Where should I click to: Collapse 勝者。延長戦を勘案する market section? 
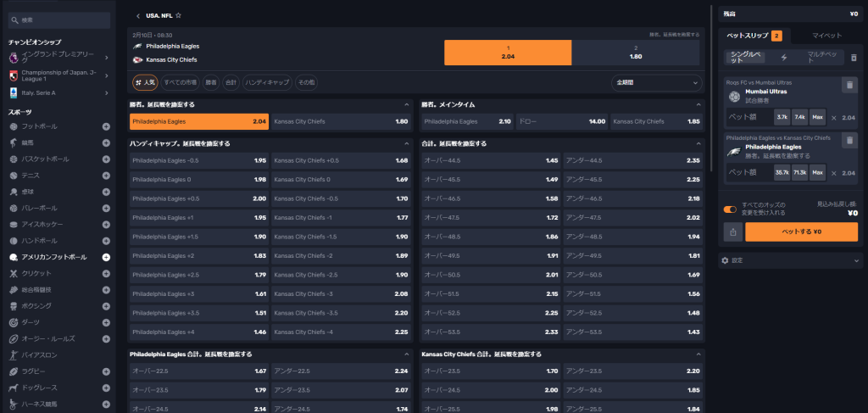tap(407, 104)
